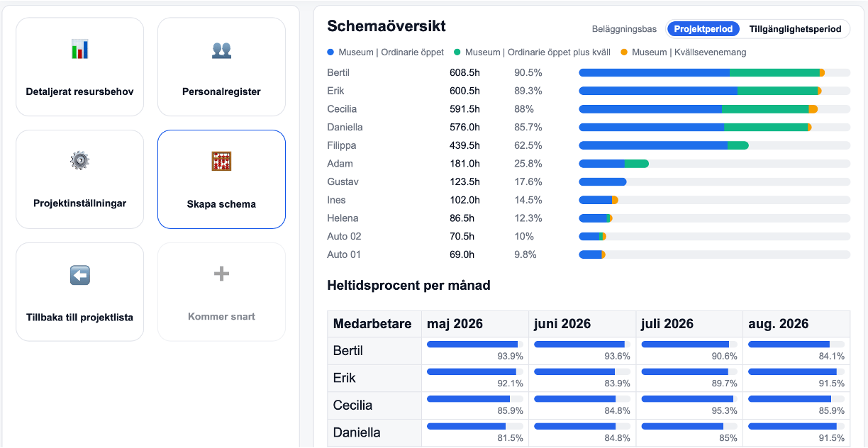Click Bertil's occupancy bar in Schemaöversikt
Viewport: 868px width, 448px height.
[x=714, y=73]
